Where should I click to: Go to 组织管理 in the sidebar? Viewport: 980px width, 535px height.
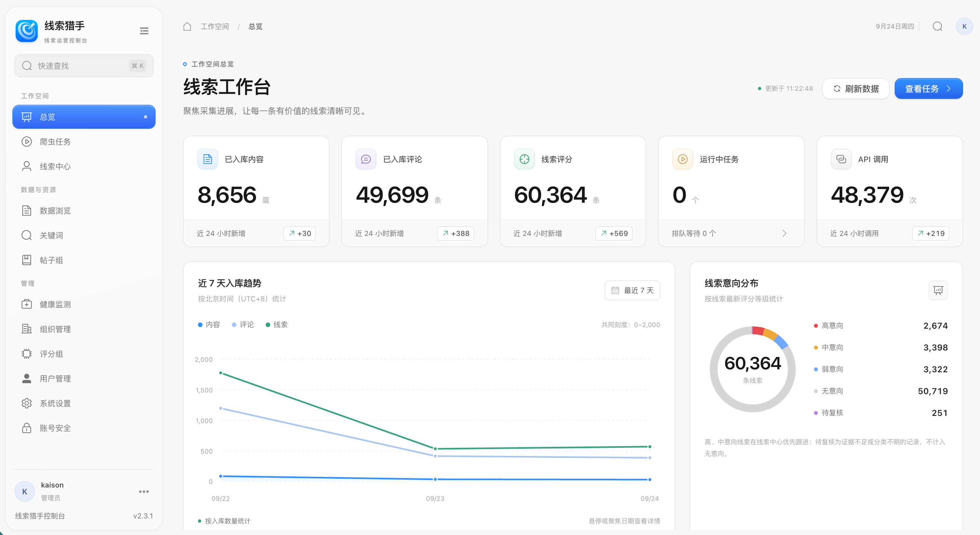[84, 329]
